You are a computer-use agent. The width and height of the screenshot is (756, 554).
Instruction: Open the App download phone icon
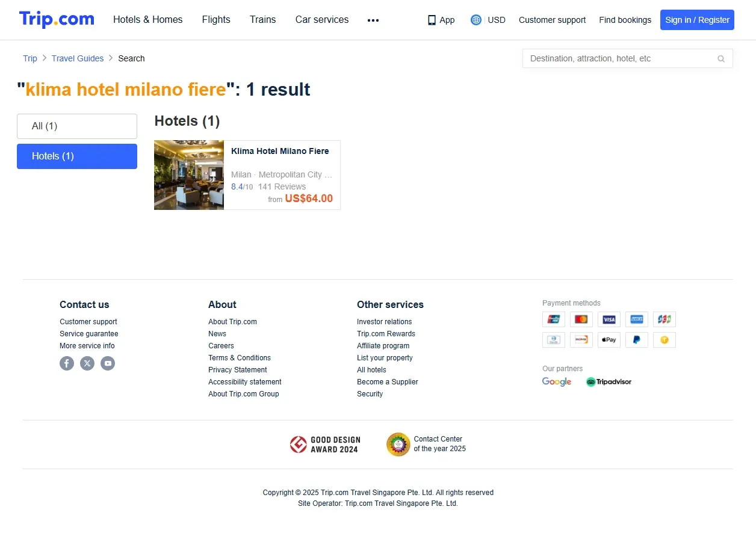pos(432,20)
